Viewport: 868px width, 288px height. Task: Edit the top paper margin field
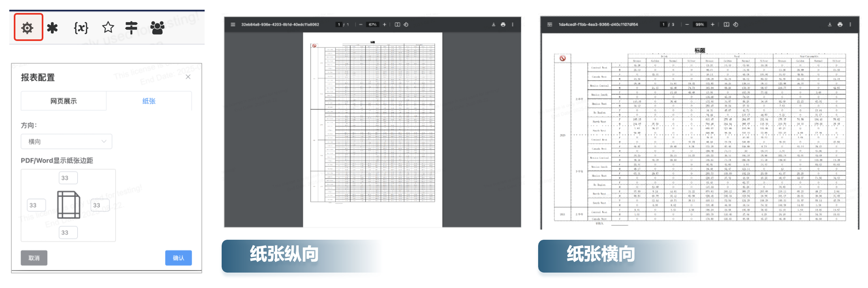[x=68, y=178]
